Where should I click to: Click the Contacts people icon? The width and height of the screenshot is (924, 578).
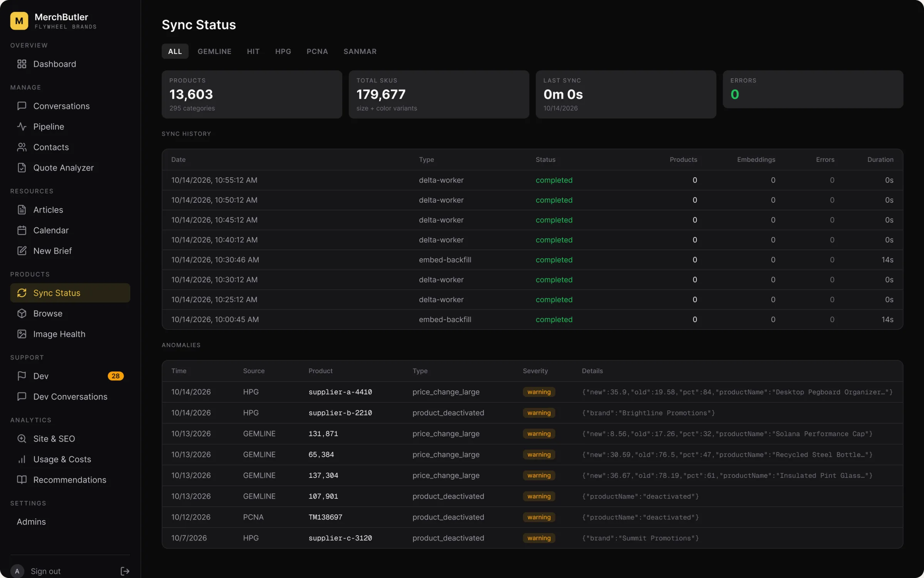coord(22,147)
